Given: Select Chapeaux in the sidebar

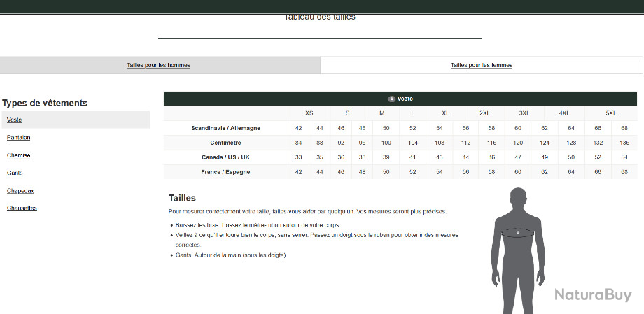Looking at the screenshot, I should coord(20,190).
